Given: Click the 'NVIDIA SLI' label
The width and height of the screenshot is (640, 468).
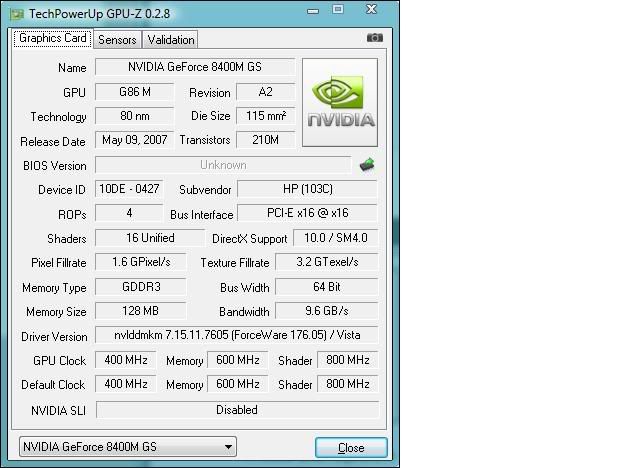Looking at the screenshot, I should coord(58,411).
